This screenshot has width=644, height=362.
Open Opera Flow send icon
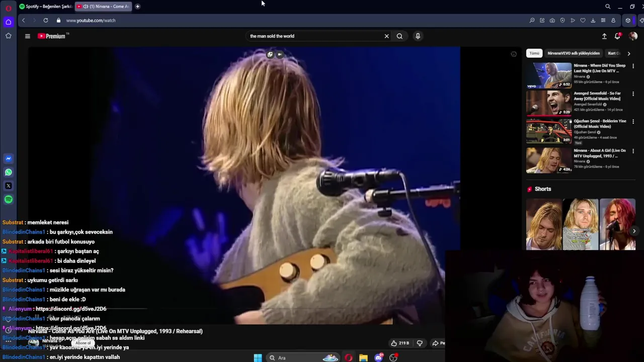coord(573,21)
